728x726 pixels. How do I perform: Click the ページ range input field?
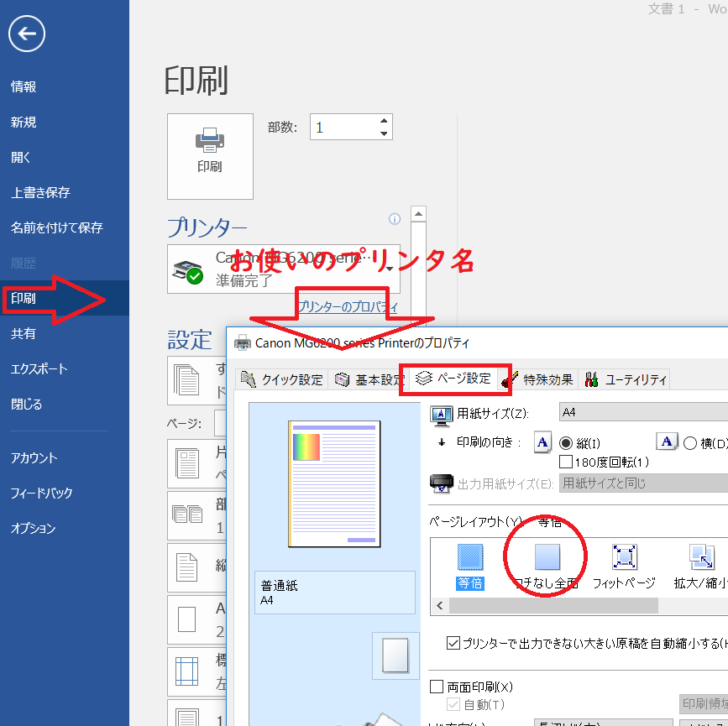point(220,423)
